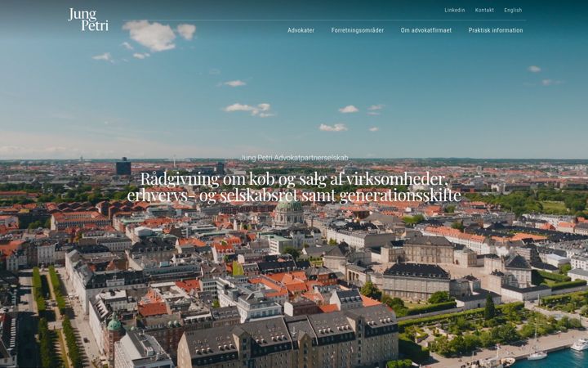Click the headline about Rådgivning om køb og salg

click(x=294, y=187)
